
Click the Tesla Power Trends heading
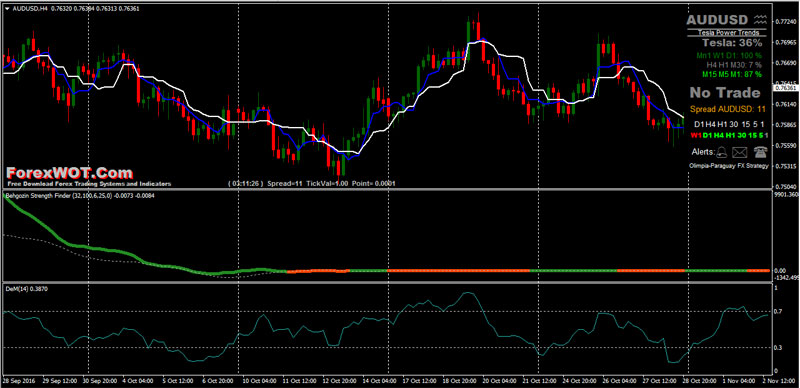(x=729, y=33)
